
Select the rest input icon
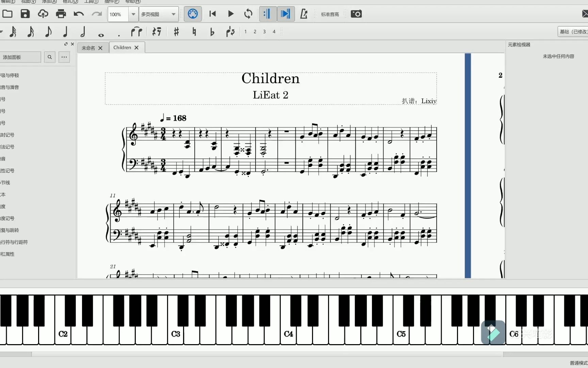[x=157, y=32]
